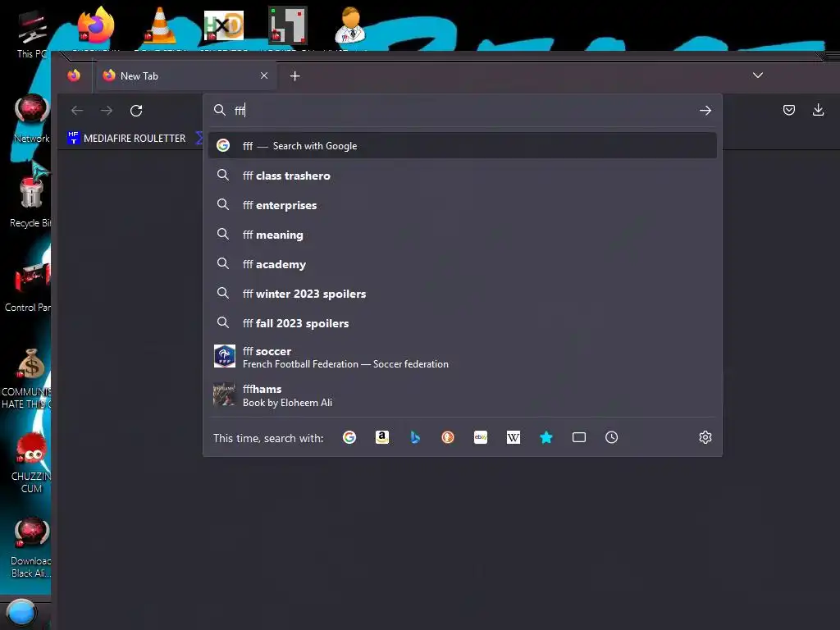Click the blue Start orb button

22,613
